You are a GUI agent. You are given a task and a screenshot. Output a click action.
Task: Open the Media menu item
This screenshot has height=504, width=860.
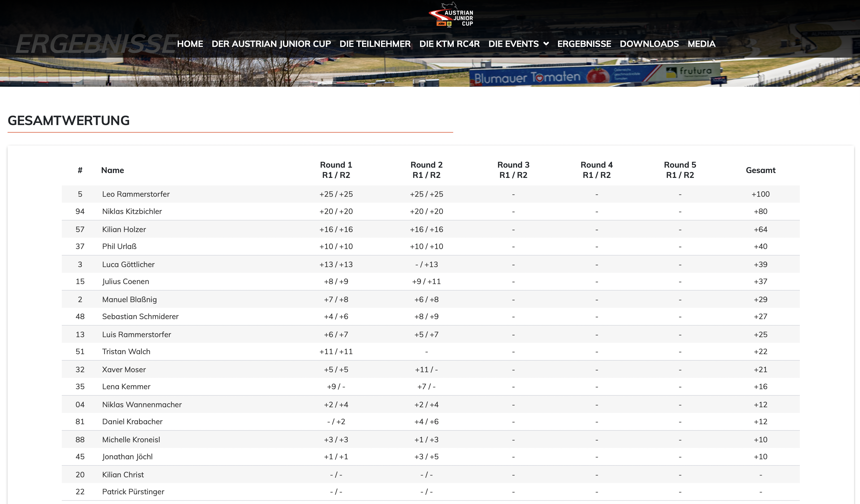[x=701, y=44]
